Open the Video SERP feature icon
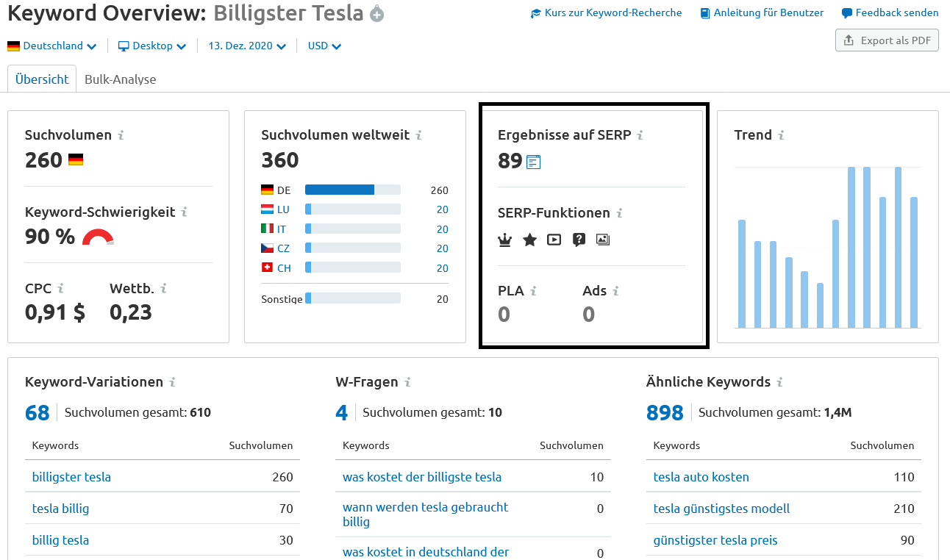The width and height of the screenshot is (950, 560). [554, 240]
